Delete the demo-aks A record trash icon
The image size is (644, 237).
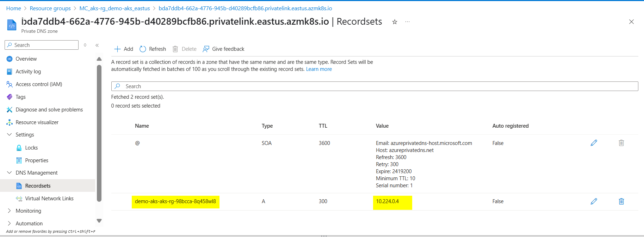click(x=621, y=201)
